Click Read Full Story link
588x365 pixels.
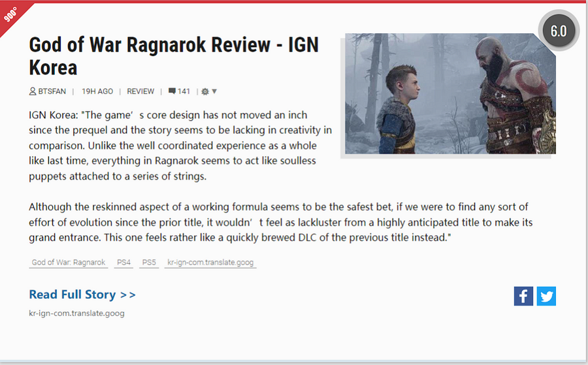pos(82,294)
